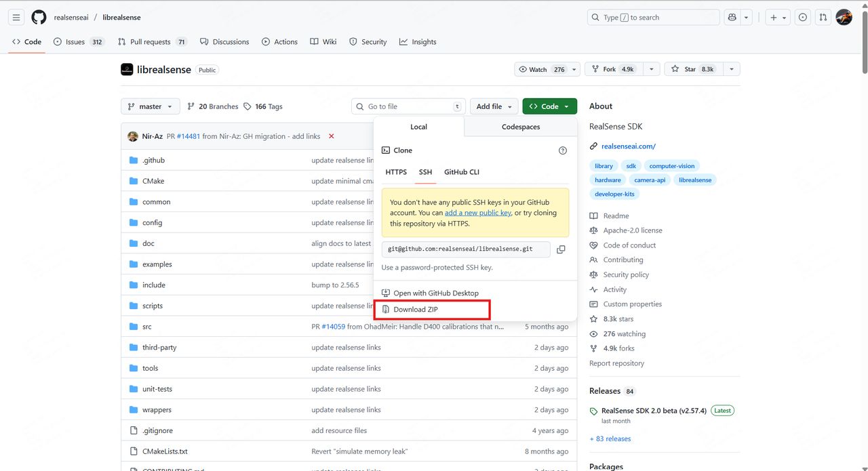
Task: Click the header Type / to search box
Action: pyautogui.click(x=652, y=18)
